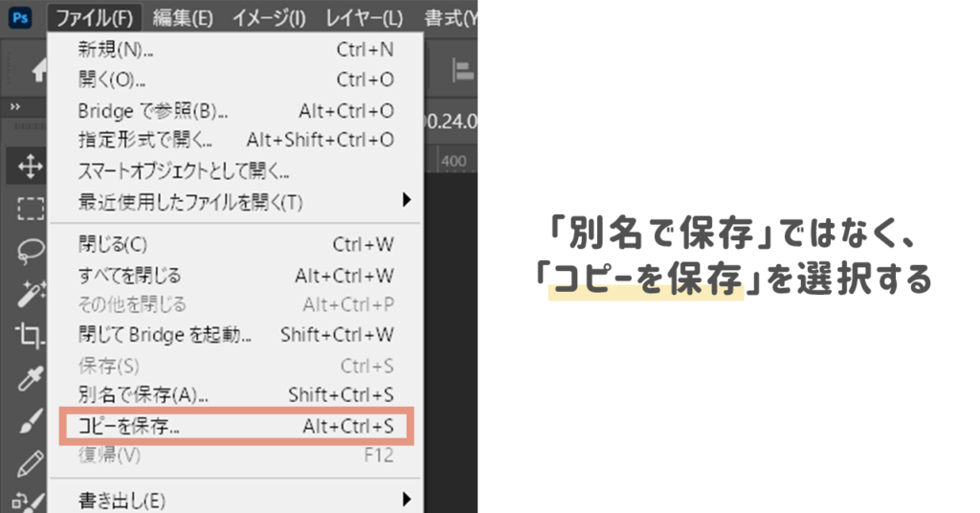The height and width of the screenshot is (513, 980).
Task: Expand the toolbar with double-arrow chevron
Action: pyautogui.click(x=14, y=106)
